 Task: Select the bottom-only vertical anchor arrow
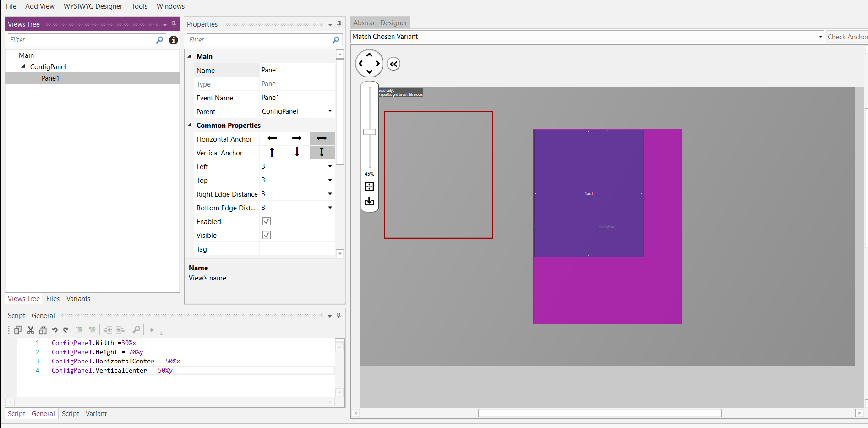click(x=297, y=152)
